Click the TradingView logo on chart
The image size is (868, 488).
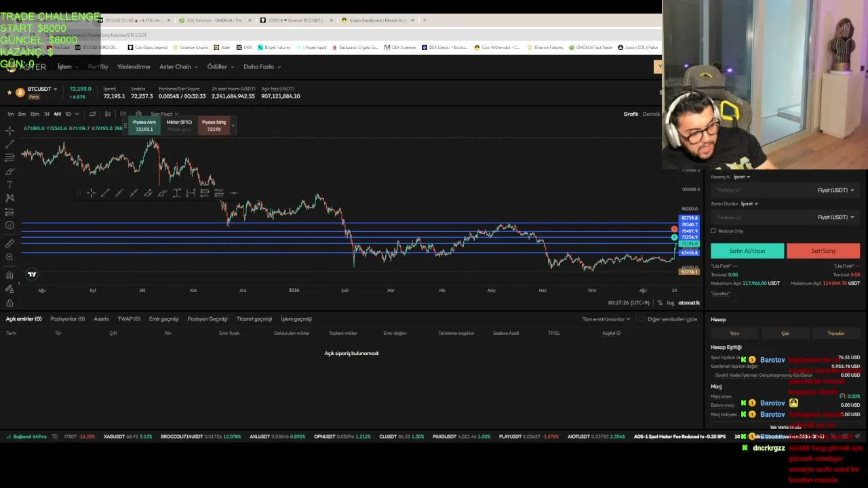[x=32, y=274]
